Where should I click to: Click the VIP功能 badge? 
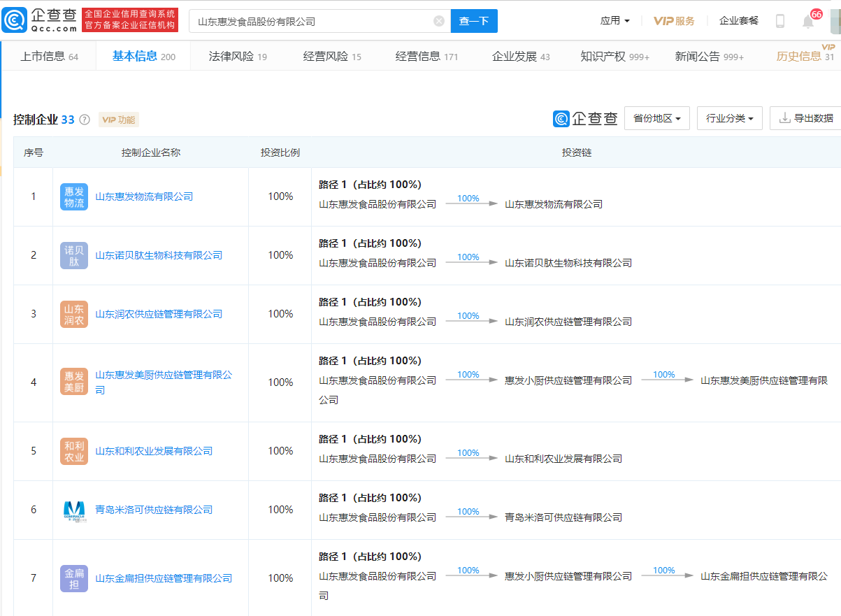point(119,120)
